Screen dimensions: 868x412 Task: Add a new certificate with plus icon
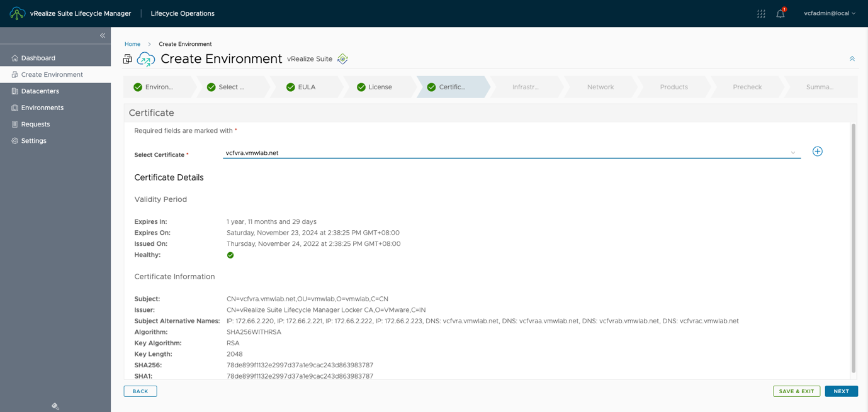click(x=817, y=152)
